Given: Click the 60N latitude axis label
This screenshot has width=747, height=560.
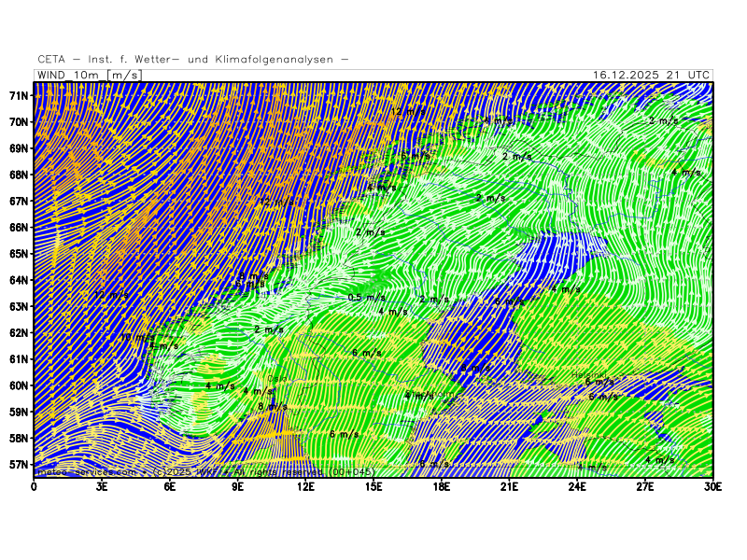Looking at the screenshot, I should pyautogui.click(x=19, y=385).
